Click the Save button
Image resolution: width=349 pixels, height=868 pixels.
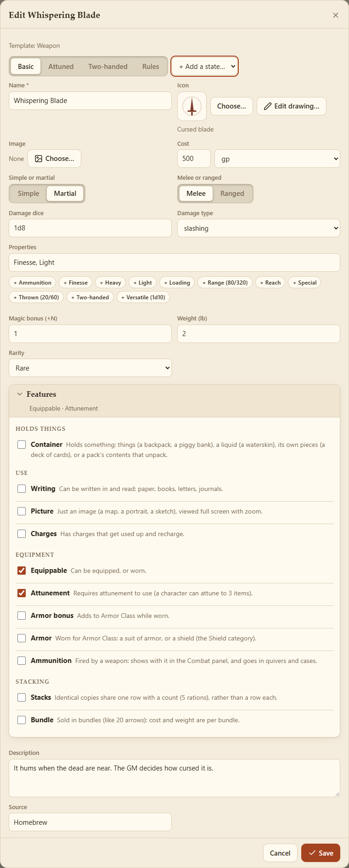click(321, 853)
